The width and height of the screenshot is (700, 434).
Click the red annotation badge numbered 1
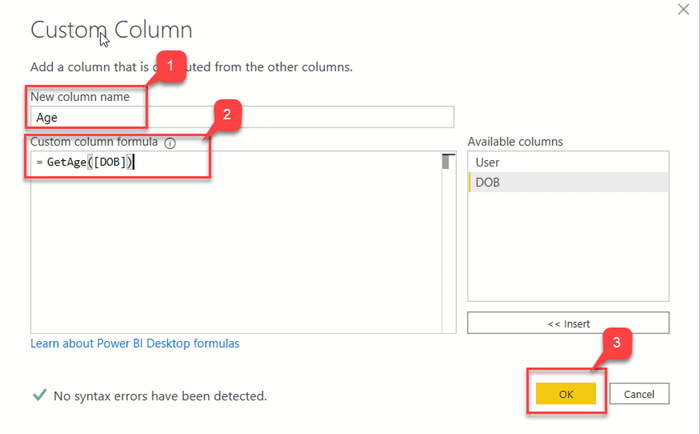tap(170, 67)
